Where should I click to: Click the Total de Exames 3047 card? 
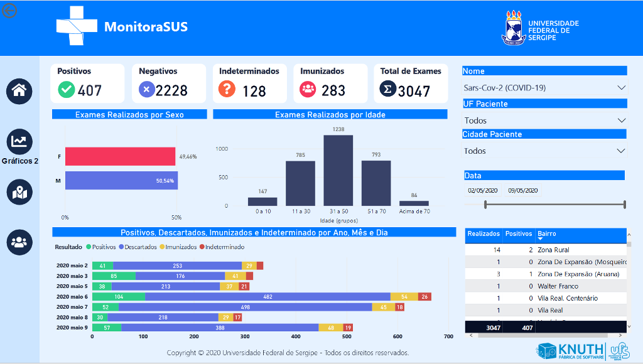click(x=411, y=83)
